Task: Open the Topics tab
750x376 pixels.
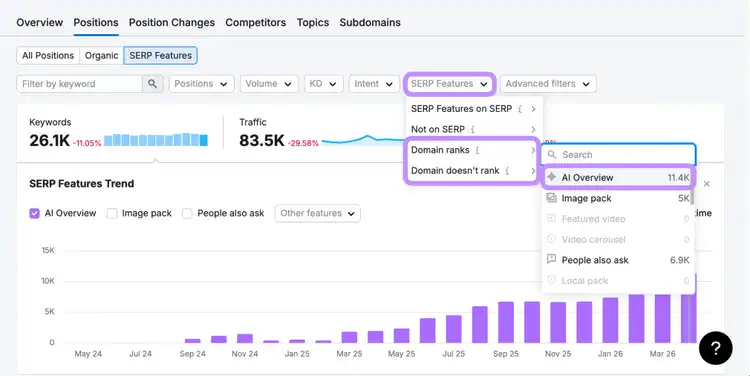Action: tap(313, 22)
